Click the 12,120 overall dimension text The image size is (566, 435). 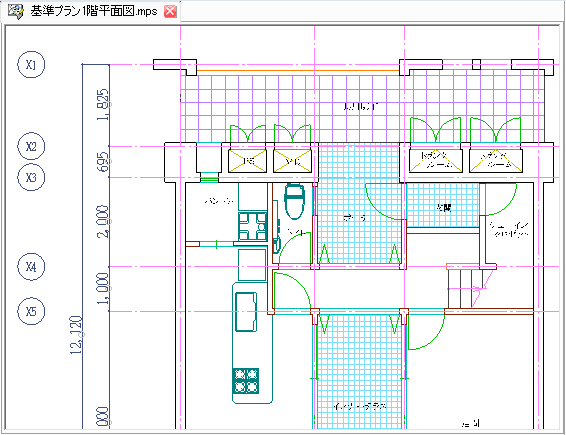pyautogui.click(x=77, y=335)
